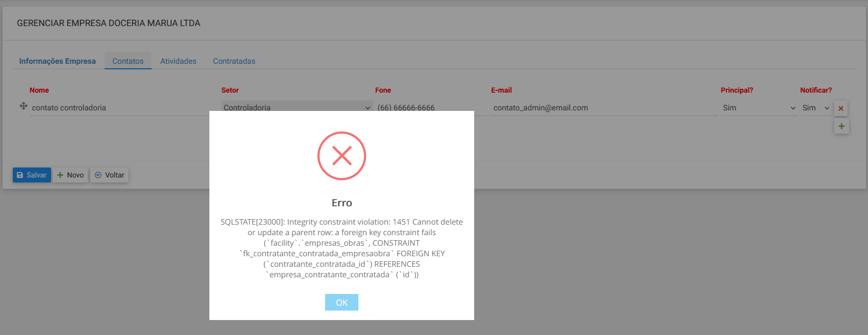Click the Novo button

pyautogui.click(x=70, y=175)
